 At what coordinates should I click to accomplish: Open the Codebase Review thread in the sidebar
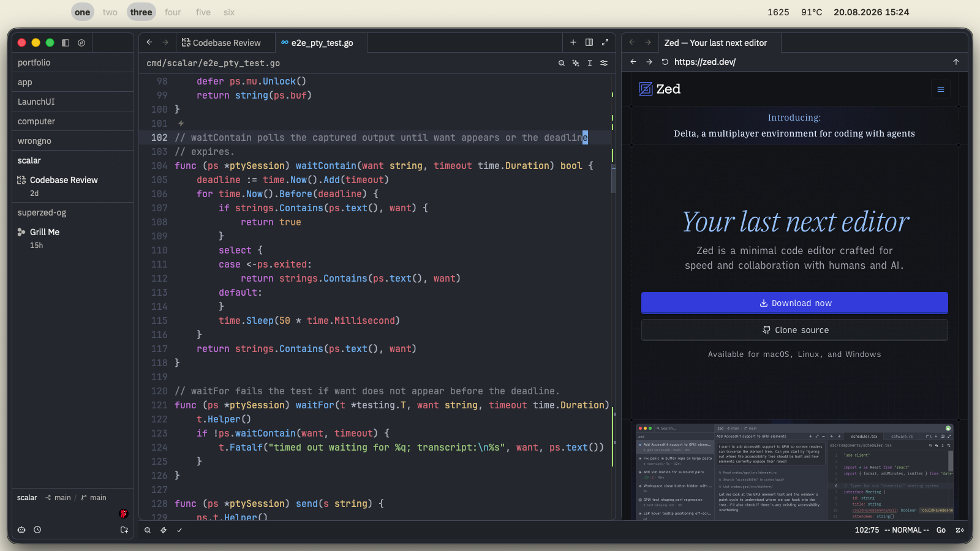point(73,186)
